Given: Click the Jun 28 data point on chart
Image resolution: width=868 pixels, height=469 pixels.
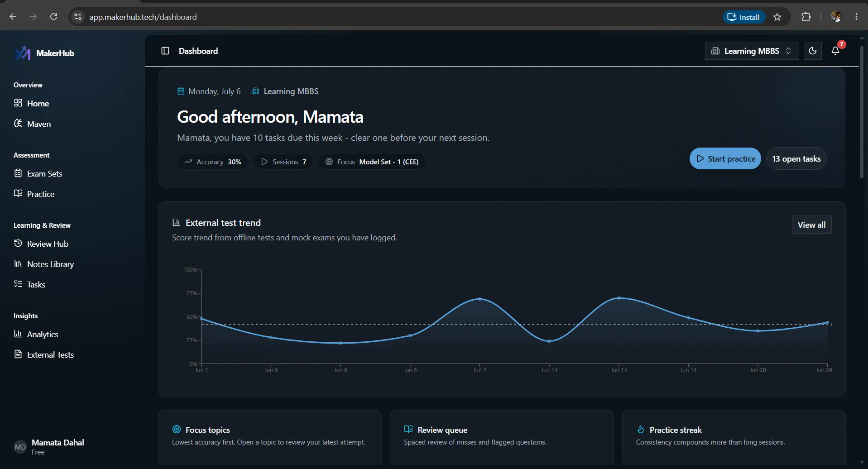Looking at the screenshot, I should click(x=758, y=331).
